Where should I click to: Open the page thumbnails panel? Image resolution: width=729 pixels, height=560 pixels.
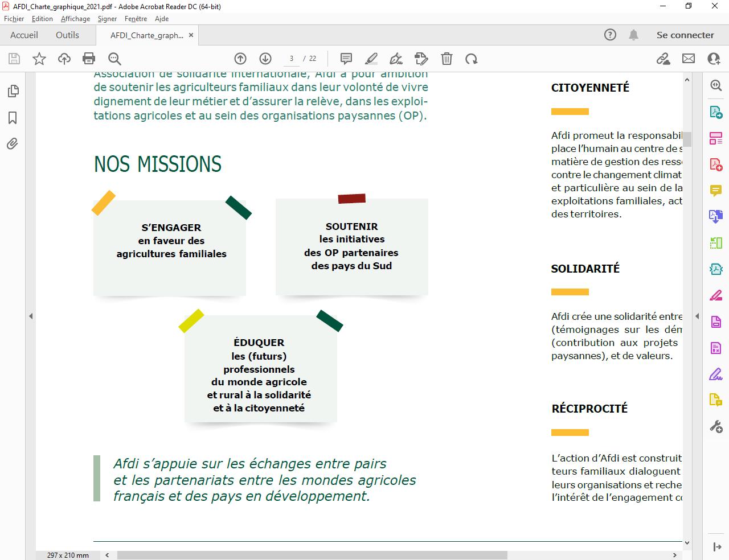[13, 91]
